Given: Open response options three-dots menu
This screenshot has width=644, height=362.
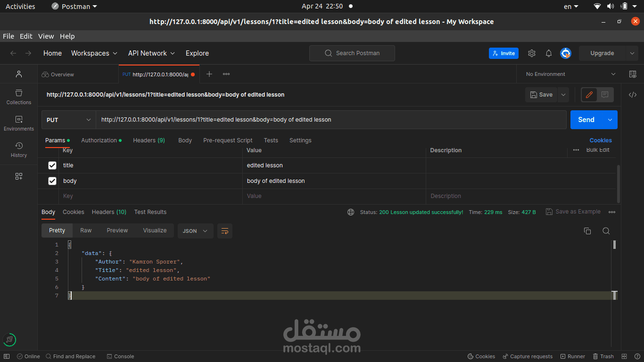Looking at the screenshot, I should (x=612, y=212).
